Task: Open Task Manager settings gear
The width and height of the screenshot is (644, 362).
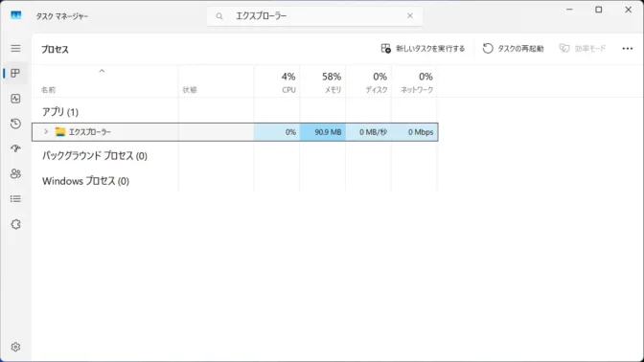Action: [x=15, y=348]
